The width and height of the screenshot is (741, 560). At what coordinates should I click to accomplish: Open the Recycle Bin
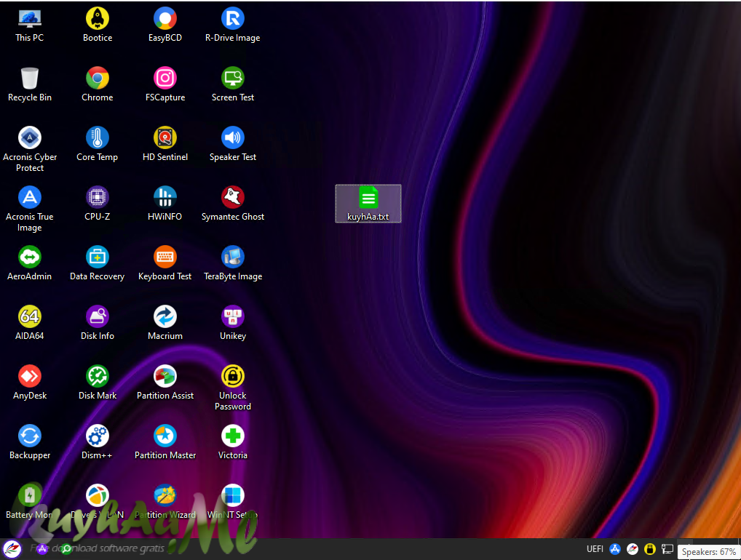[29, 85]
